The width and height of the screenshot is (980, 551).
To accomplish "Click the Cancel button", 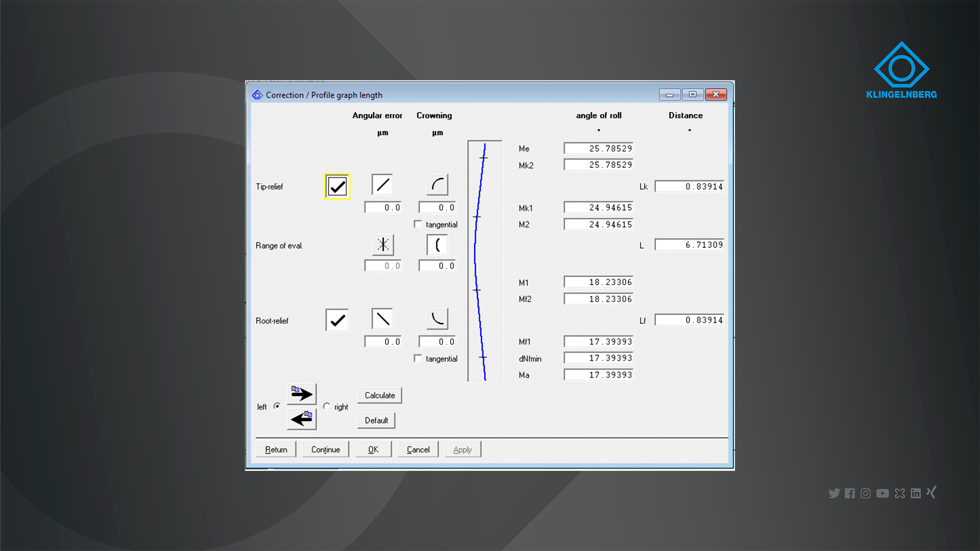I will click(418, 449).
